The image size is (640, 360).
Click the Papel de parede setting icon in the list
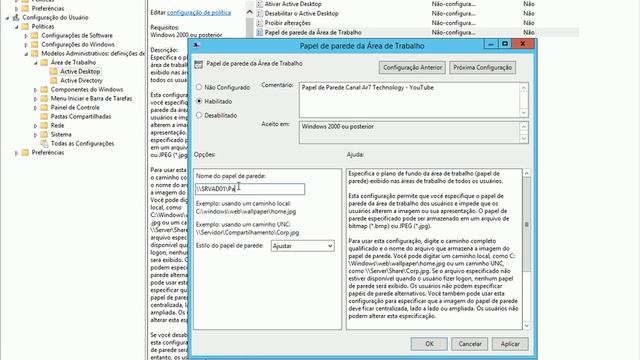259,32
